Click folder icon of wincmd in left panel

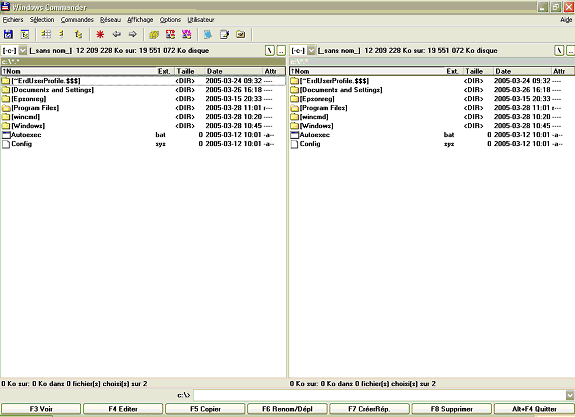(x=6, y=117)
